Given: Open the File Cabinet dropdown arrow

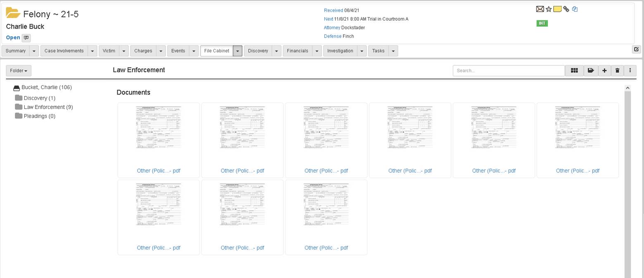Looking at the screenshot, I should pos(238,51).
